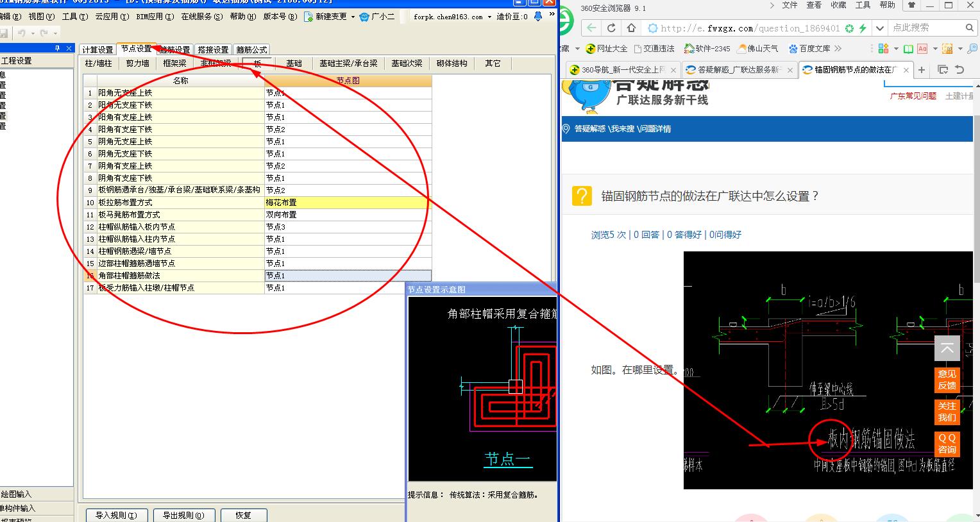Image resolution: width=980 pixels, height=522 pixels.
Task: Close the 360导航 browser tab
Action: pyautogui.click(x=673, y=70)
